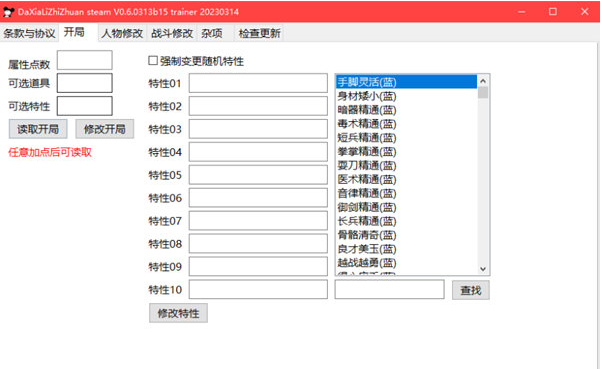The height and width of the screenshot is (369, 602).
Task: Focus the search field beside 查找
Action: point(389,290)
